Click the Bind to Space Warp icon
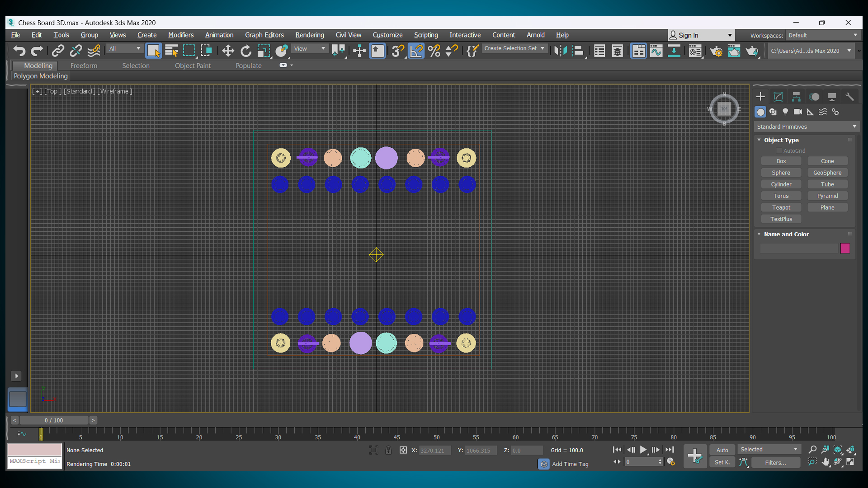Viewport: 868px width, 488px height. [x=94, y=51]
